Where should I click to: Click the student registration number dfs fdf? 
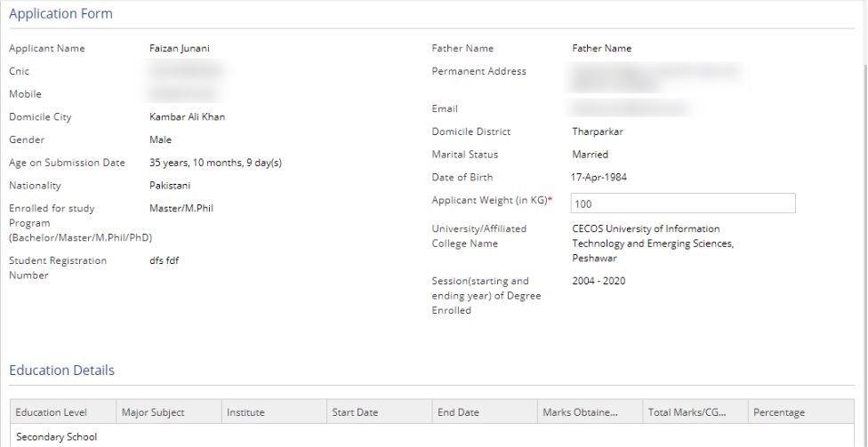tap(165, 260)
